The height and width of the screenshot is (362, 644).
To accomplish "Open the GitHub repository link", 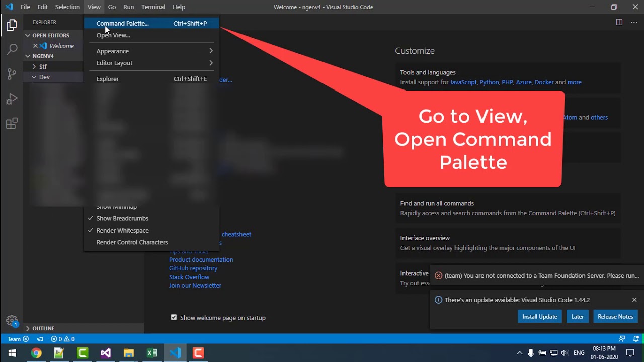I will [x=193, y=268].
